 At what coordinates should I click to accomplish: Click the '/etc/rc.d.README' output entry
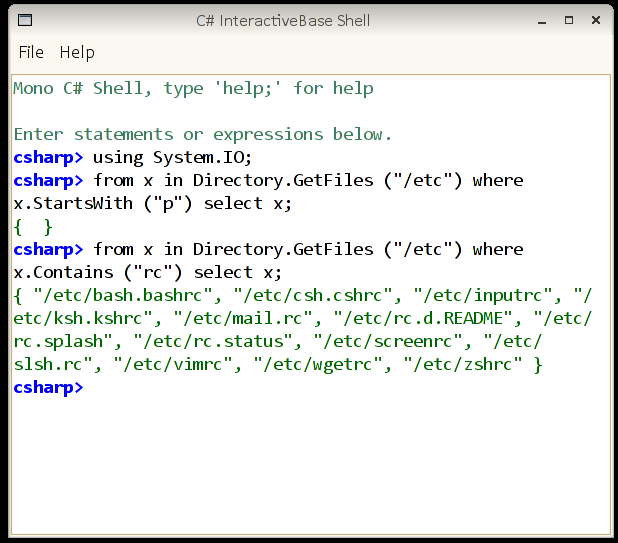422,318
